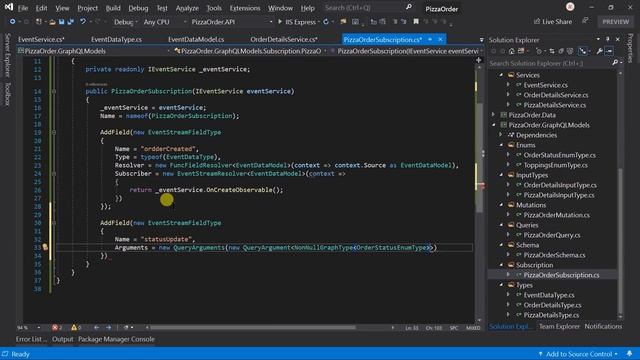The height and width of the screenshot is (360, 640).
Task: Open the Extensions menu
Action: [x=244, y=8]
